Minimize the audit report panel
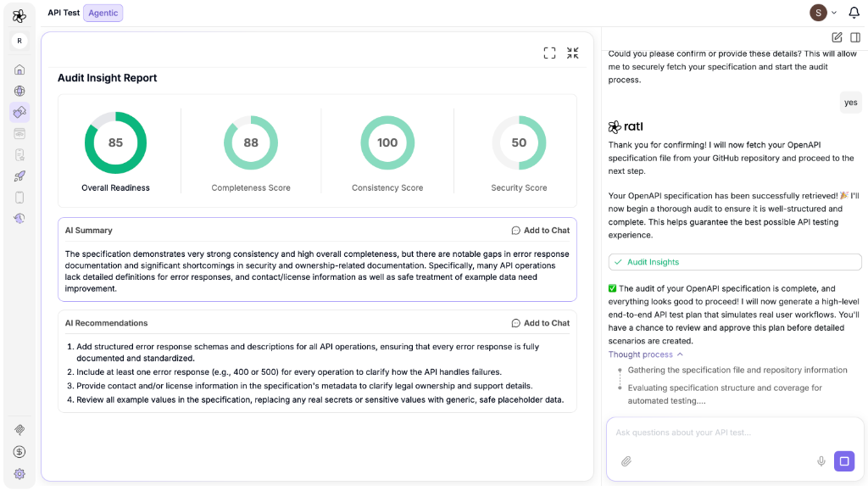The image size is (868, 491). pyautogui.click(x=573, y=53)
